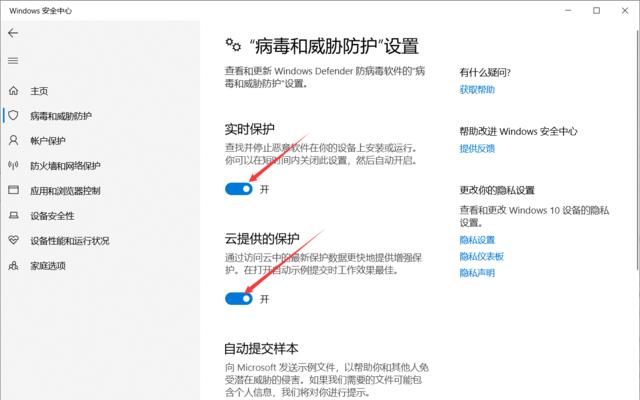Image resolution: width=640 pixels, height=400 pixels.
Task: Click the 获取帮助 link
Action: point(477,89)
